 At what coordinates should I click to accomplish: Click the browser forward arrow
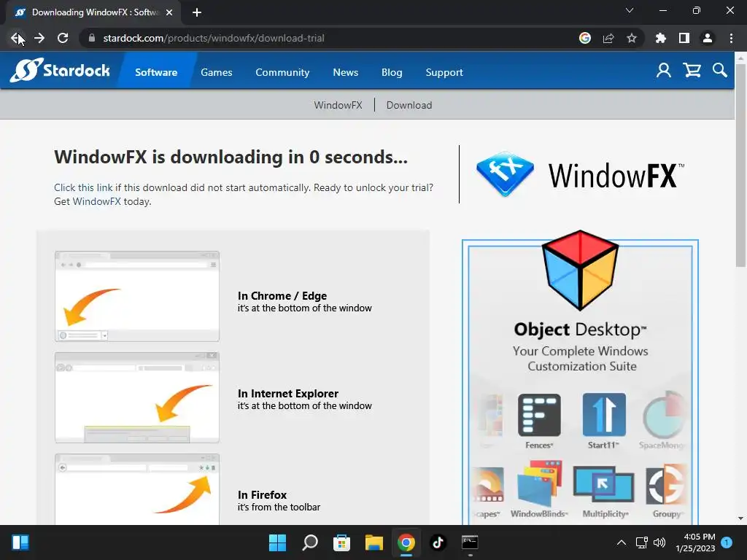coord(39,38)
